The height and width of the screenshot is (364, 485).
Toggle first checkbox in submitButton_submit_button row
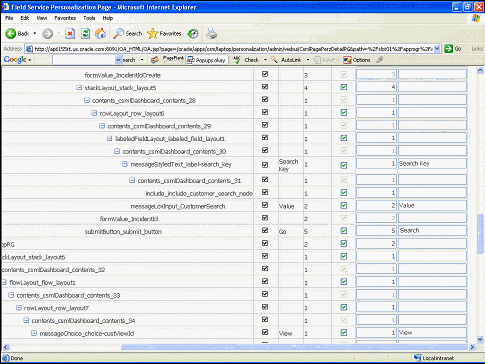(x=265, y=230)
